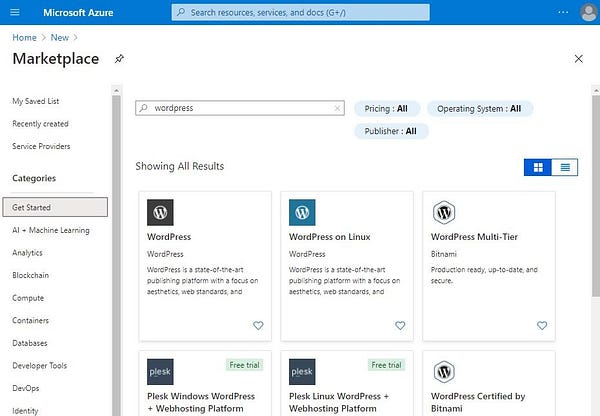The image size is (600, 416).
Task: Open the Plesk Windows WordPress logo
Action: [160, 372]
